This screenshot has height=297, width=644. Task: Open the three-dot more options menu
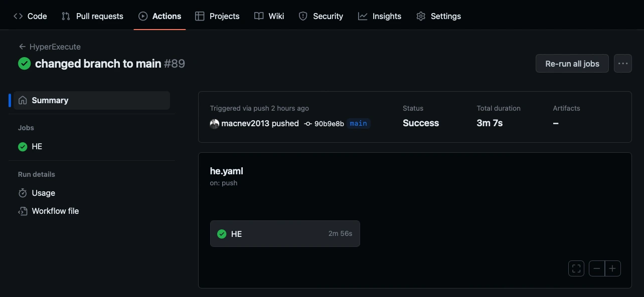tap(623, 64)
